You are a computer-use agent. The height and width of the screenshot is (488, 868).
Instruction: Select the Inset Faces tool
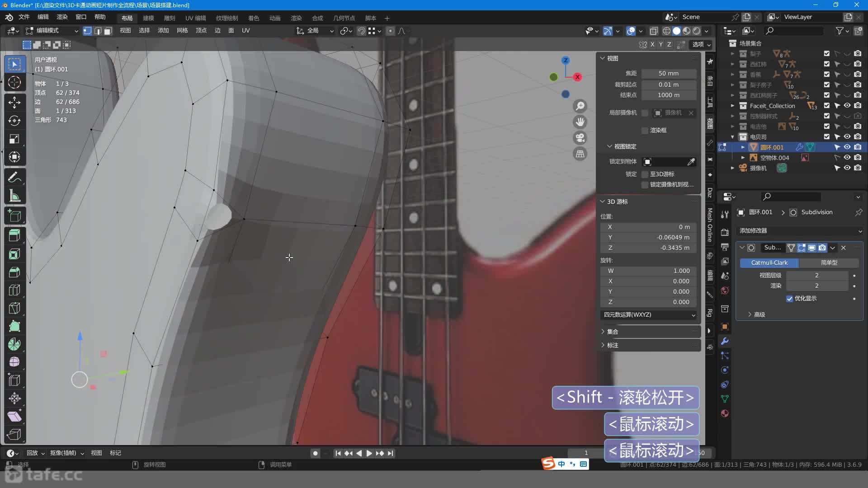pos(14,254)
